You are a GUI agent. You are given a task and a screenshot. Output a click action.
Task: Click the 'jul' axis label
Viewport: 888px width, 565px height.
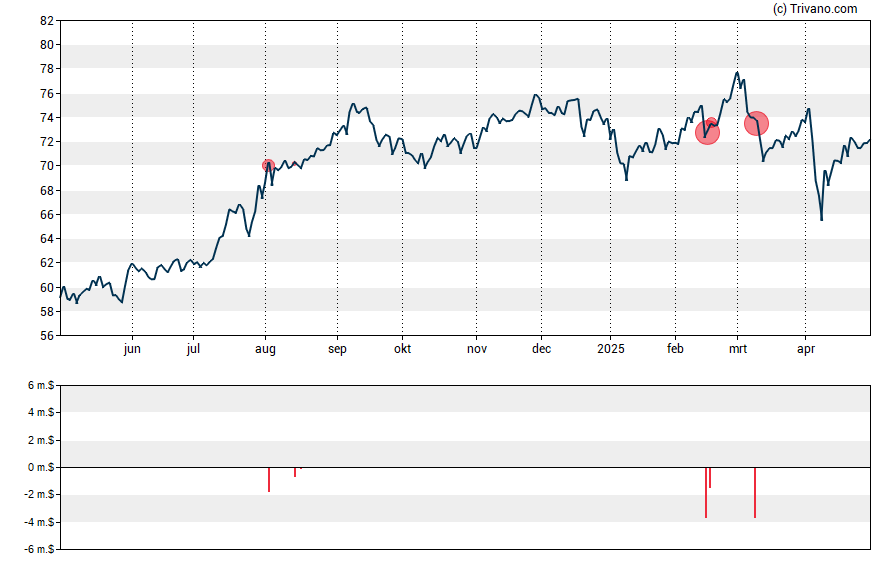click(x=193, y=349)
